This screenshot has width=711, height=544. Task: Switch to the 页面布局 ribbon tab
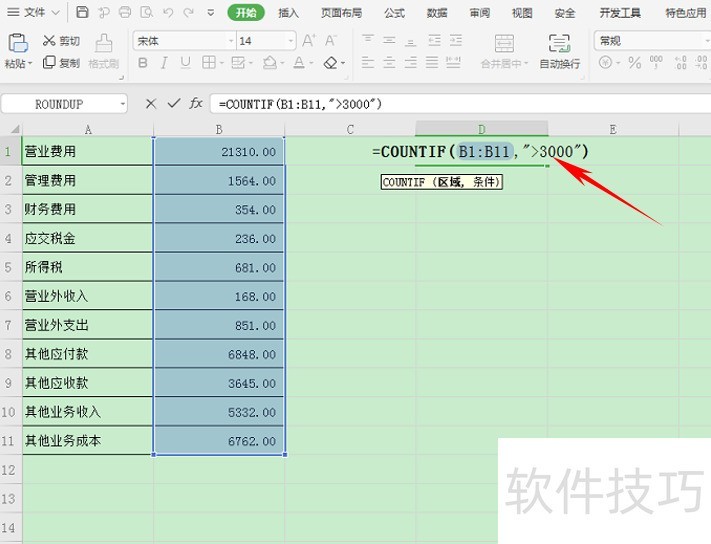(341, 13)
